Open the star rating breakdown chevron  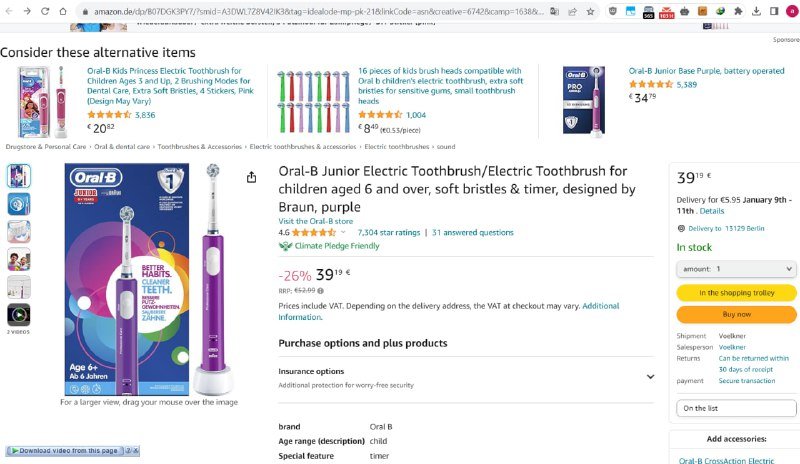(x=344, y=232)
